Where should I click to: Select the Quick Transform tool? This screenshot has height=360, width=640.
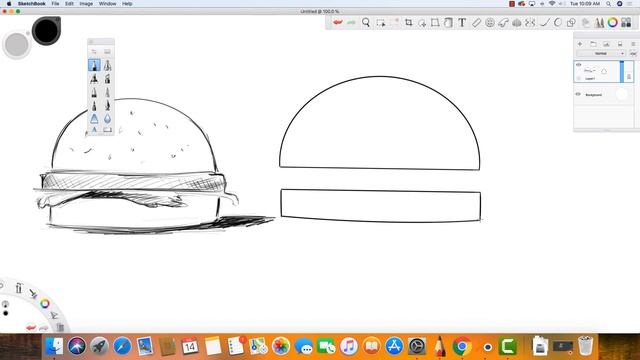[x=422, y=23]
